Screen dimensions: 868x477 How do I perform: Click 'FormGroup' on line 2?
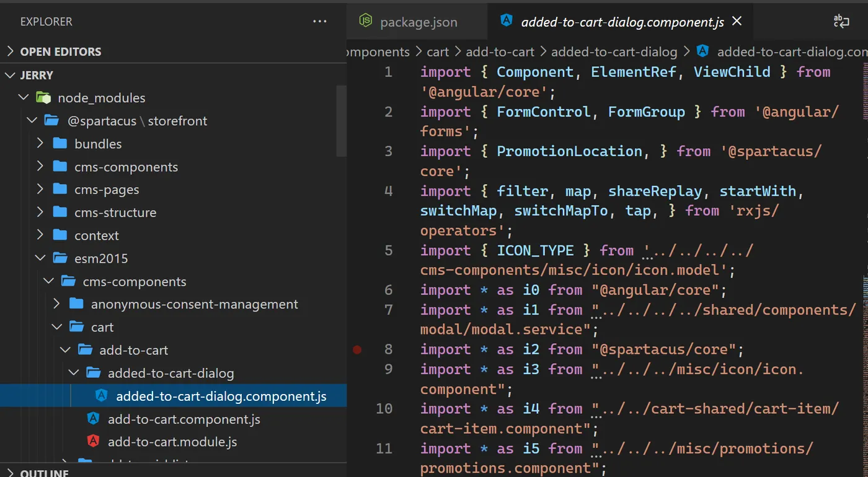(646, 112)
